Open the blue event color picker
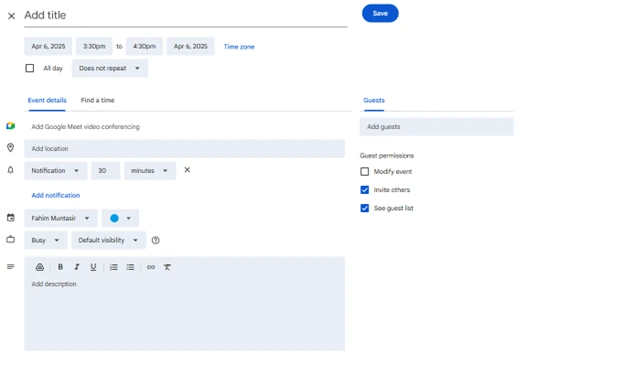 coord(120,218)
